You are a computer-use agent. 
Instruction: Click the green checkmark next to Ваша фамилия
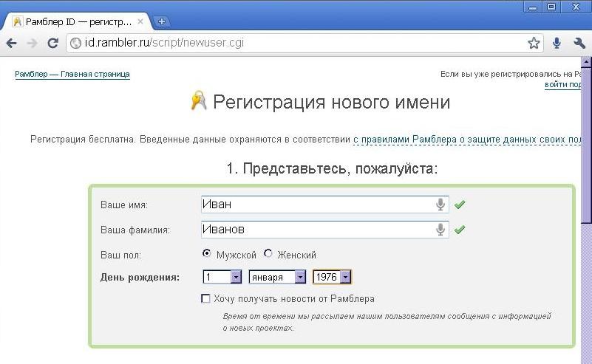pos(460,230)
